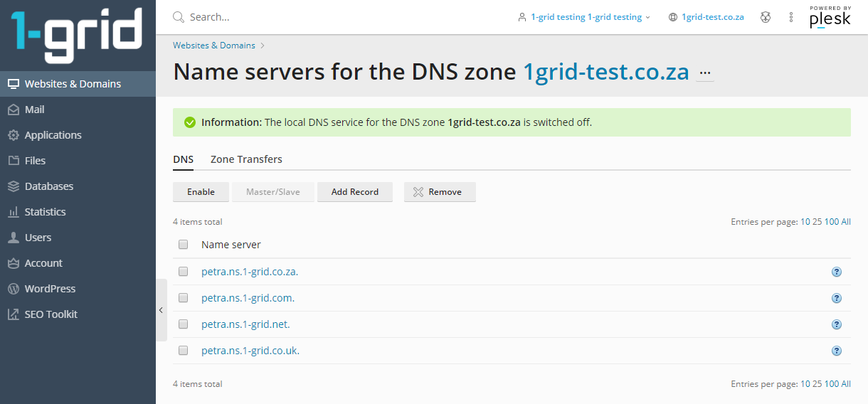Click the Mail envelope icon

coord(13,110)
